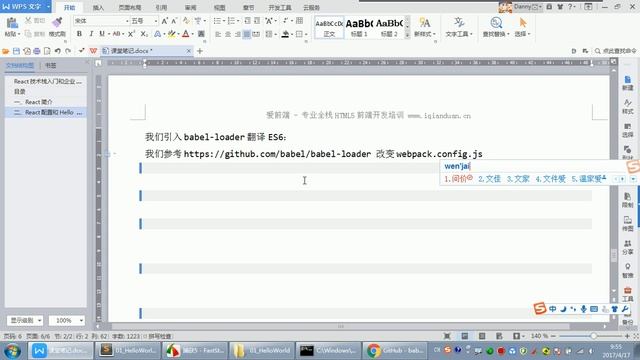Open the WPS 文字 application menu

(25, 7)
